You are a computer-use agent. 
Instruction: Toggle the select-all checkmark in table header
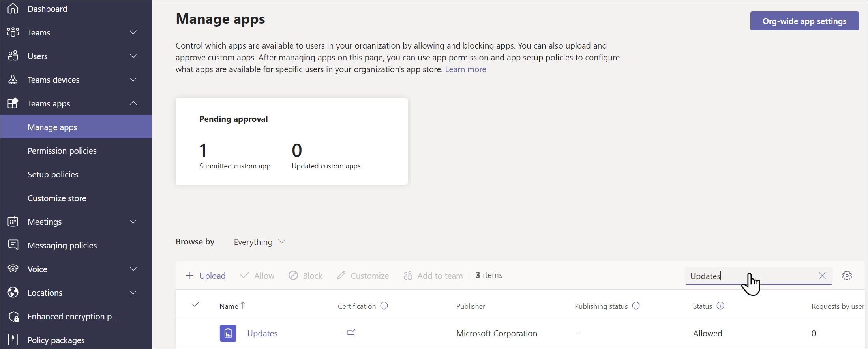(x=196, y=304)
